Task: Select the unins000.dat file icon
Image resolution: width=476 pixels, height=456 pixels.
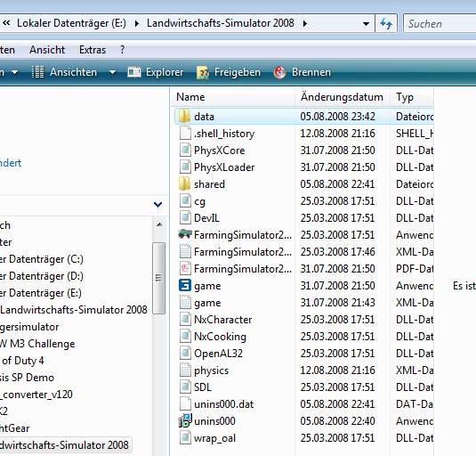Action: (x=185, y=404)
